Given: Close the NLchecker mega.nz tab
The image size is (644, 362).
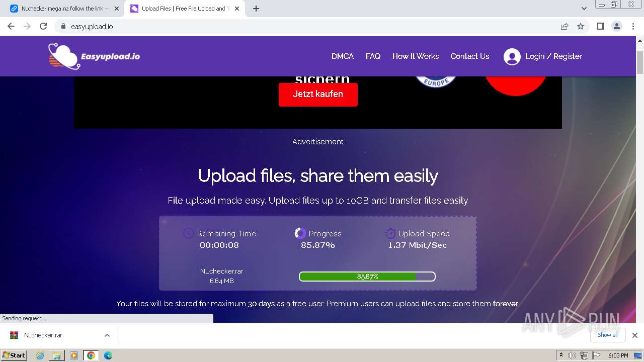Looking at the screenshot, I should (x=117, y=9).
